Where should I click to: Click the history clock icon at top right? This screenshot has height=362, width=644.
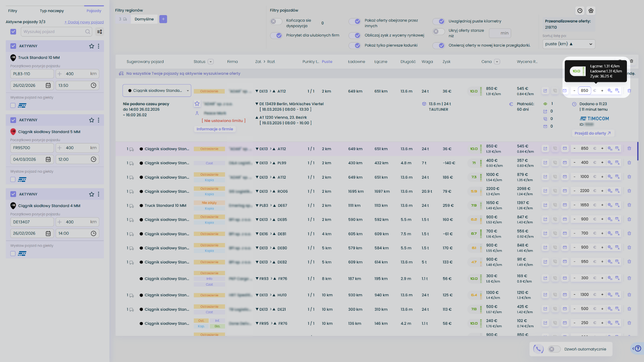pyautogui.click(x=580, y=11)
